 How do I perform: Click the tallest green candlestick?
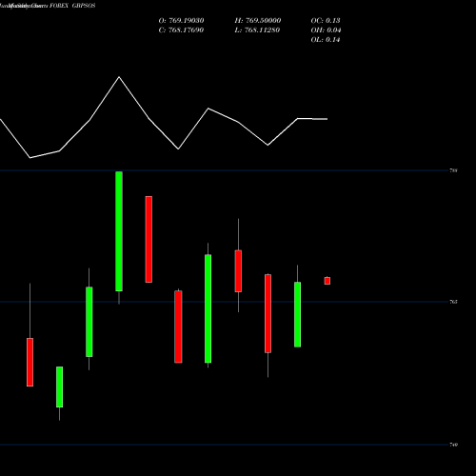(x=119, y=231)
